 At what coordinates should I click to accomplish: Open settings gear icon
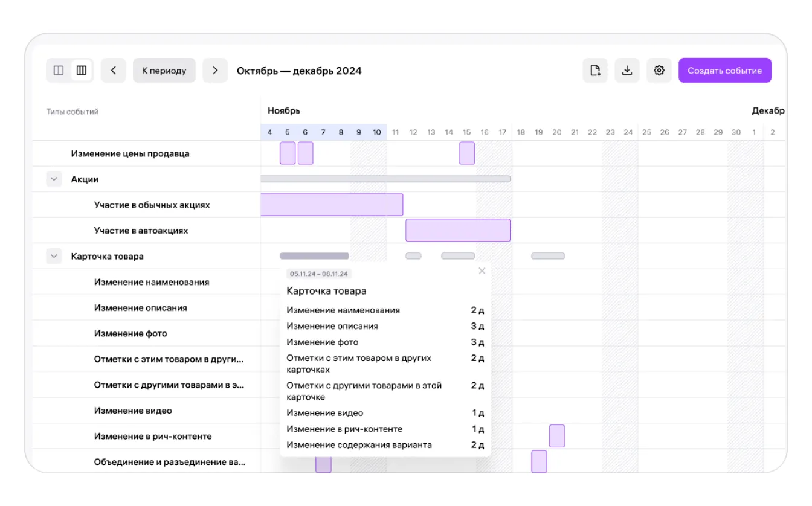(x=659, y=71)
